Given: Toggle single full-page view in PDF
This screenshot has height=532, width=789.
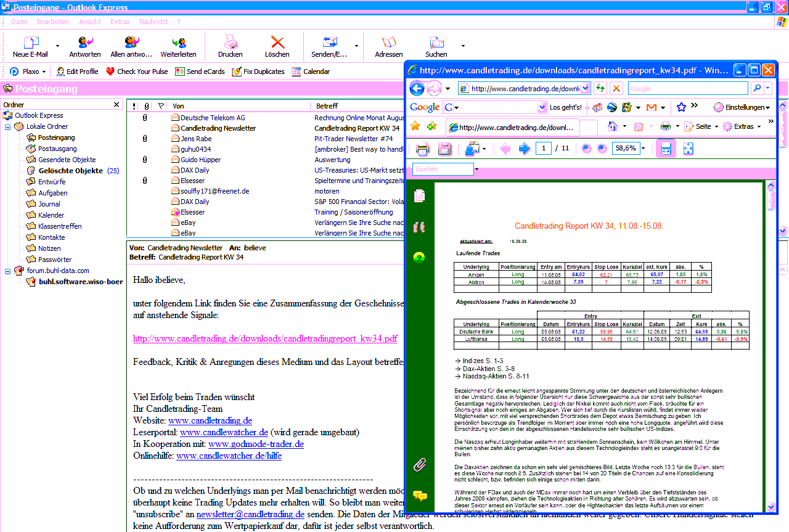Looking at the screenshot, I should pos(689,149).
